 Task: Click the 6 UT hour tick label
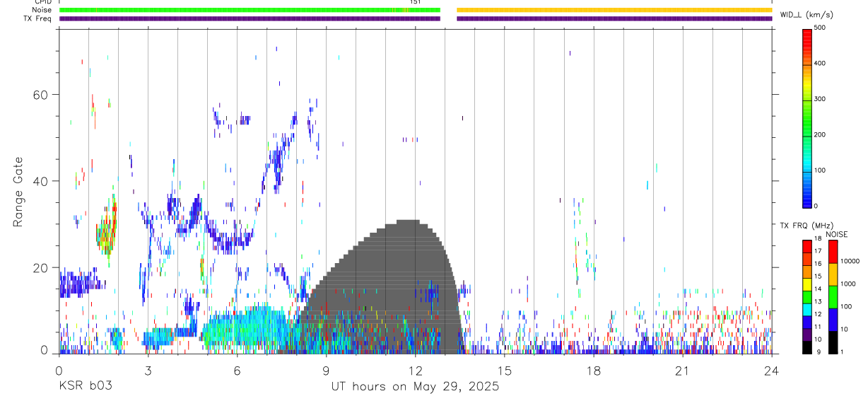coord(237,371)
